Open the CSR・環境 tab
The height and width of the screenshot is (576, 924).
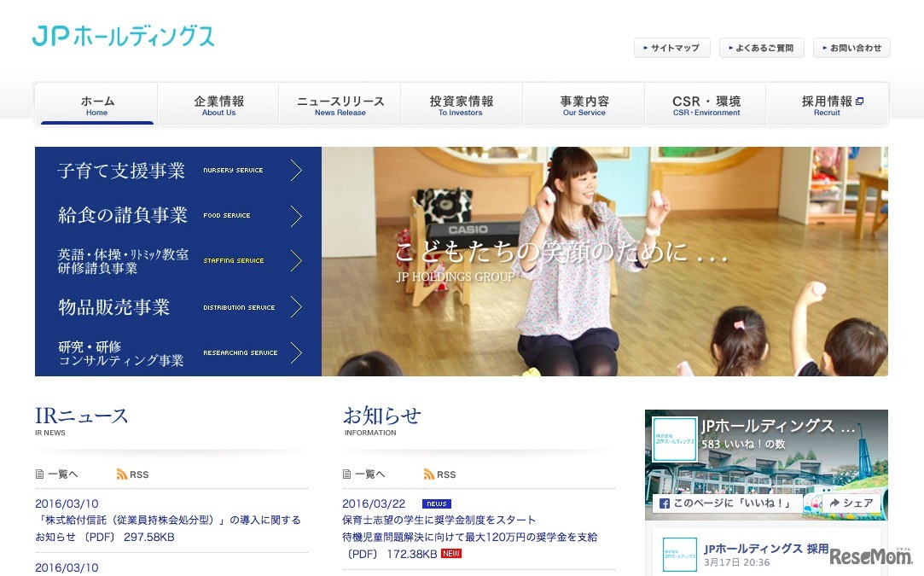(x=706, y=105)
